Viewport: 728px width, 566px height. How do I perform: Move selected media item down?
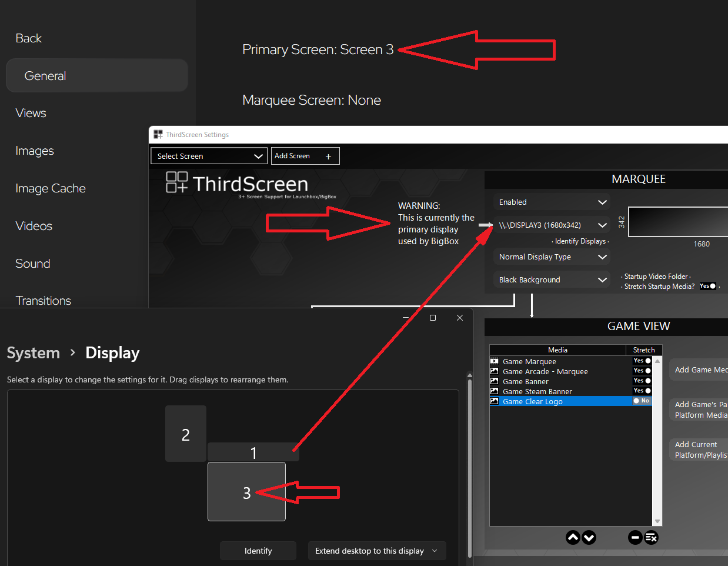point(589,537)
